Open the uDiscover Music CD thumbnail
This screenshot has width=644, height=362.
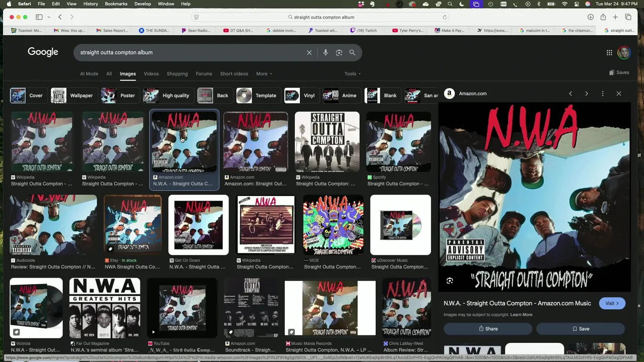coord(400,225)
